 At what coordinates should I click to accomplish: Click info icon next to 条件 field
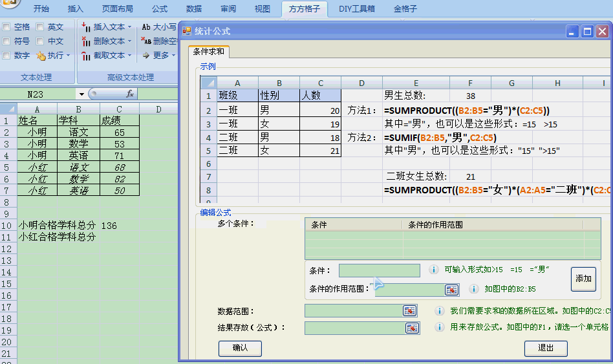434,270
